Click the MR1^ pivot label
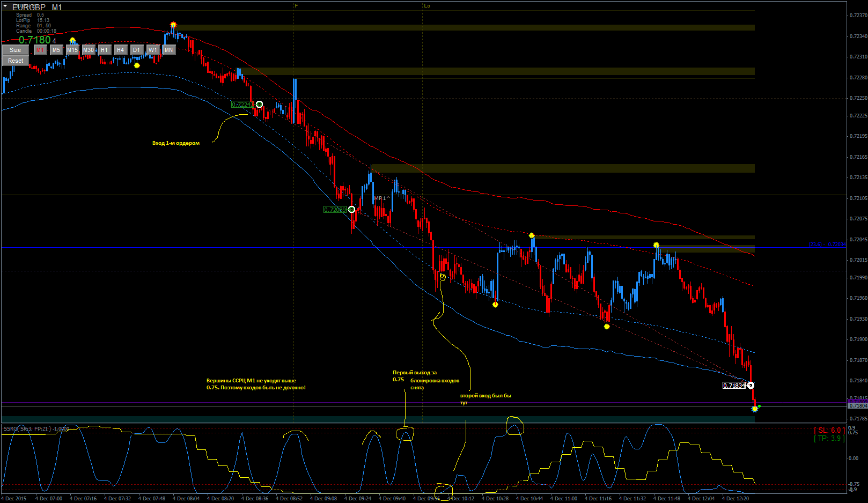Image resolution: width=868 pixels, height=503 pixels. [x=382, y=198]
